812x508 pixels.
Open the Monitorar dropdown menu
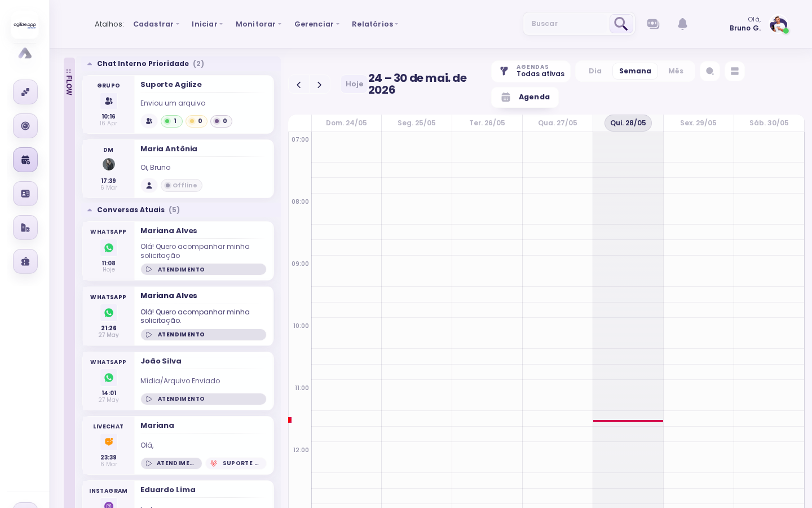[258, 24]
